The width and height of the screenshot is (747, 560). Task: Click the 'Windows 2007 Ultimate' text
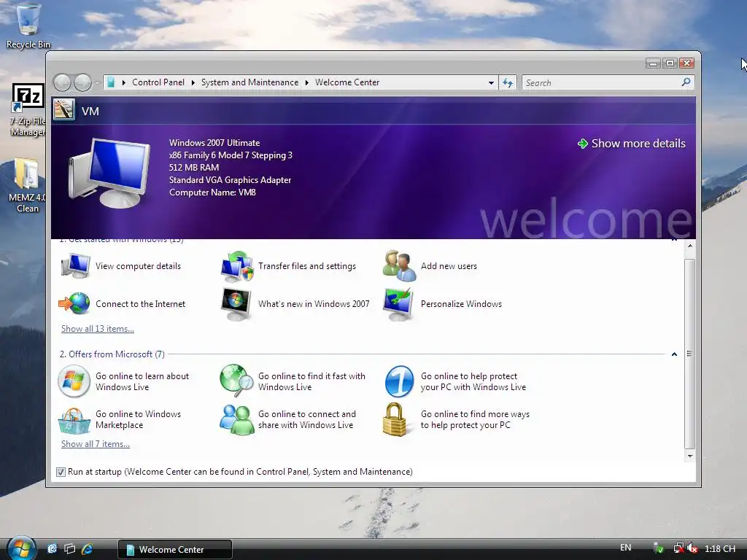tap(214, 142)
